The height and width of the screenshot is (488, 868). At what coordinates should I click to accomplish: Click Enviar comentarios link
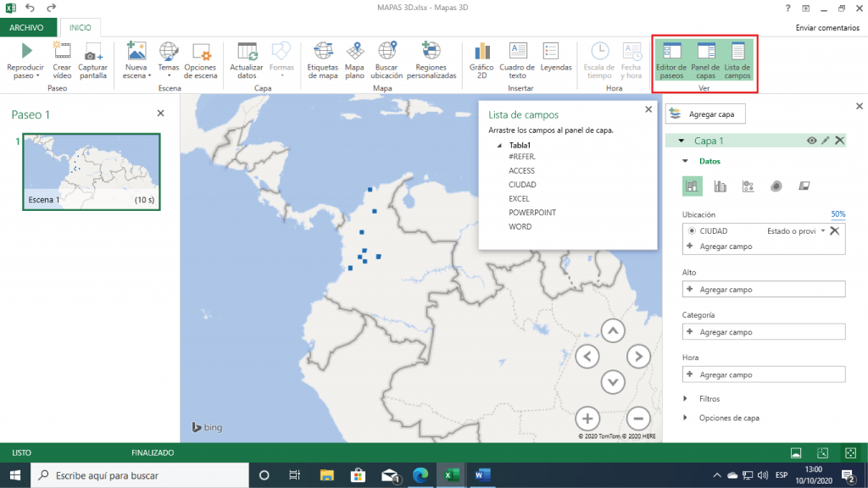click(x=827, y=28)
